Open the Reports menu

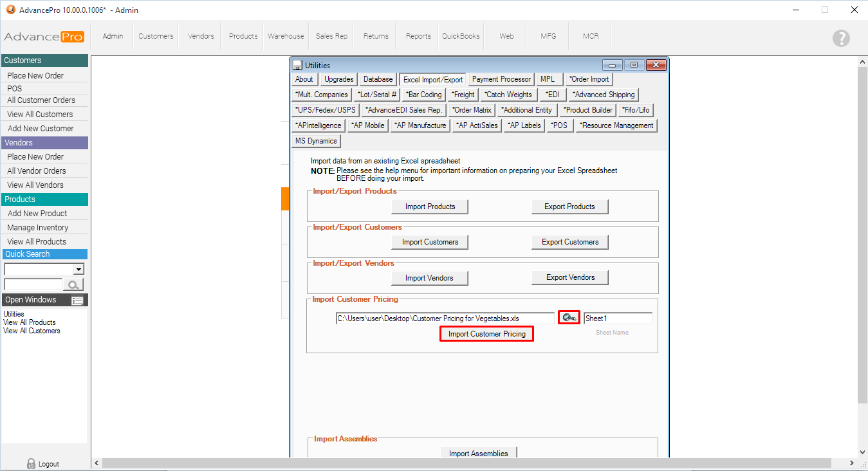click(x=418, y=36)
